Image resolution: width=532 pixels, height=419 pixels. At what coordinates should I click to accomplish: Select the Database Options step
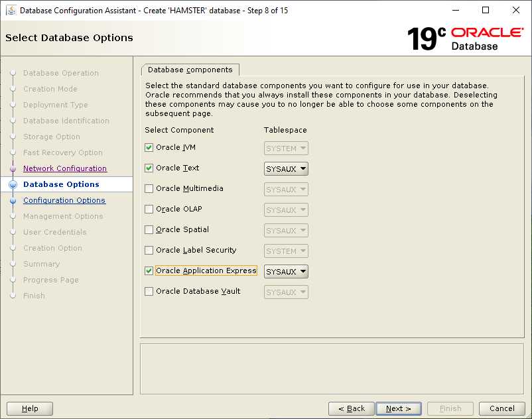coord(61,184)
